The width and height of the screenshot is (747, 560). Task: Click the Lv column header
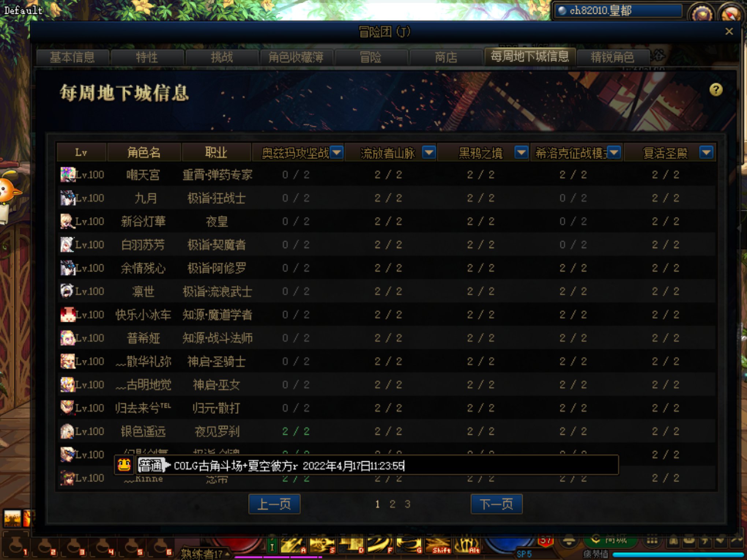81,152
